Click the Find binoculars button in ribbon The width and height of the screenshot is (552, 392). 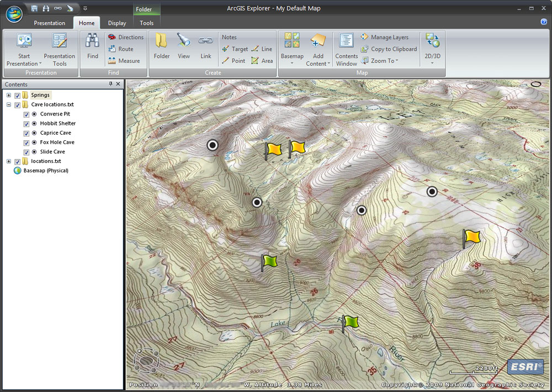pyautogui.click(x=93, y=46)
